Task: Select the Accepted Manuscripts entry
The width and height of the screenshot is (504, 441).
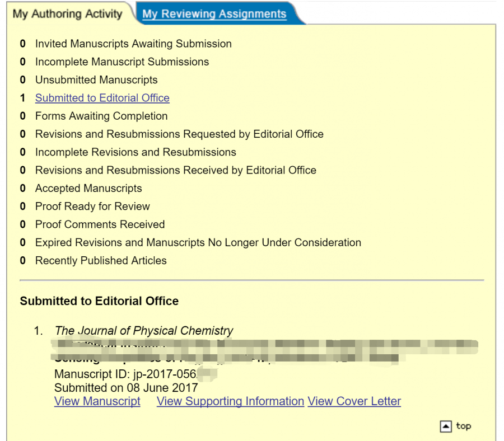Action: tap(88, 189)
